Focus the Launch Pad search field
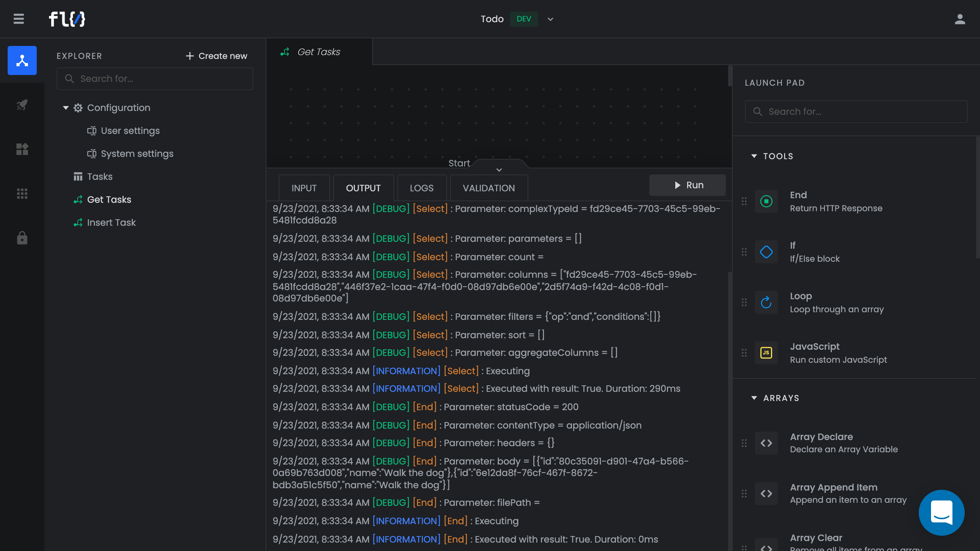Screen dimensions: 980x551 click(856, 112)
